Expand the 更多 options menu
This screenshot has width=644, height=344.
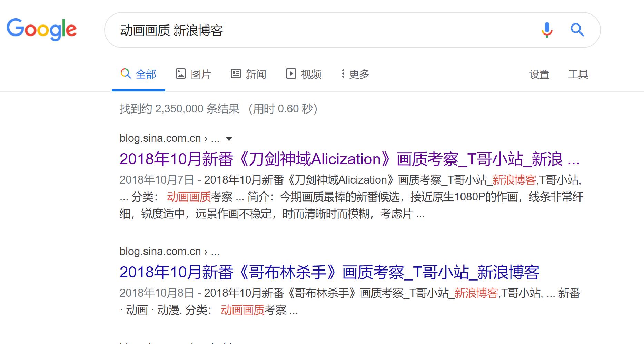click(x=359, y=73)
